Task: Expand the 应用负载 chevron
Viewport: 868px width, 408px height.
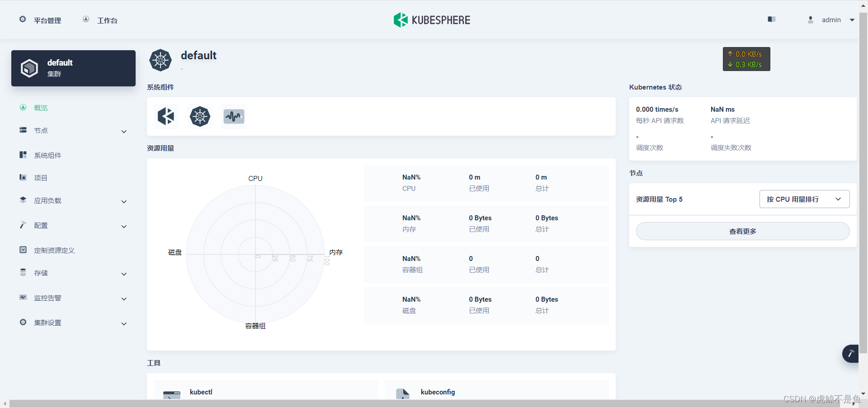Action: [124, 202]
